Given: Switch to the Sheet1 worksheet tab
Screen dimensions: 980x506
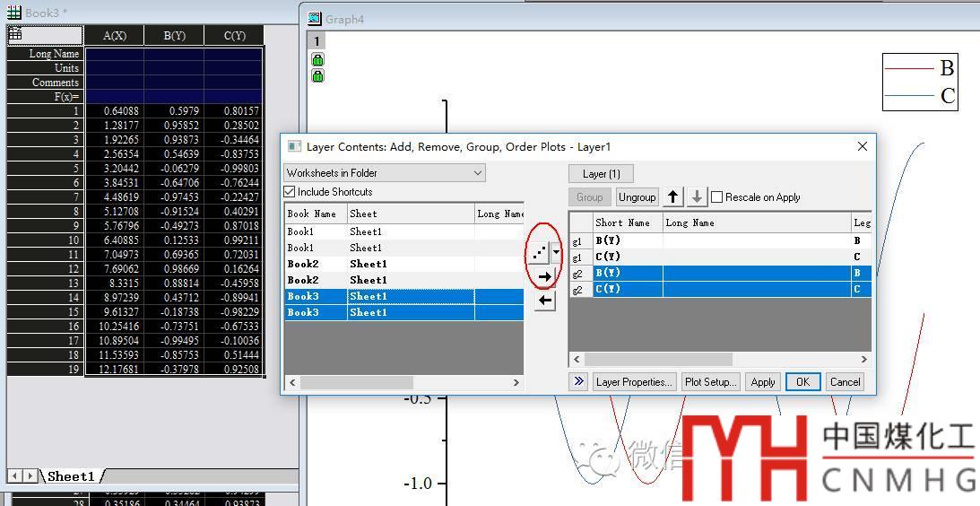Looking at the screenshot, I should (x=71, y=476).
